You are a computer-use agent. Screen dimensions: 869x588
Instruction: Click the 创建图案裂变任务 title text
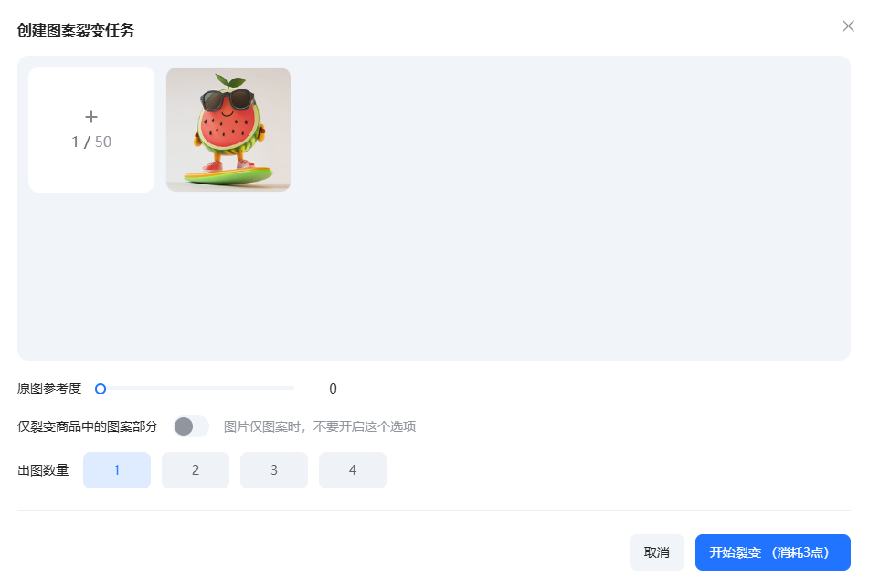pos(76,30)
